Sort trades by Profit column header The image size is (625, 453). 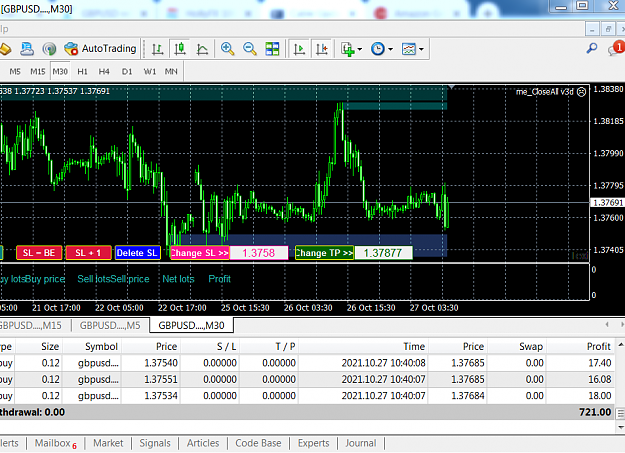581,347
